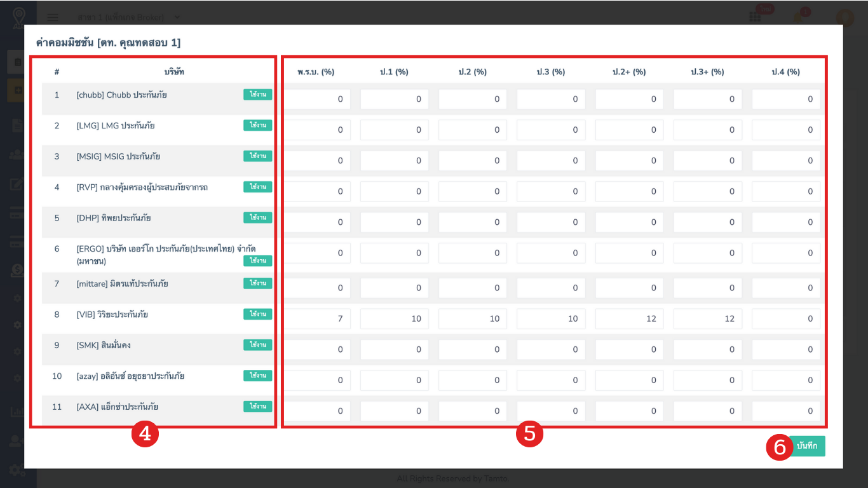Click the พ.ร.บ. (%) column header
The width and height of the screenshot is (868, 488).
[x=316, y=72]
